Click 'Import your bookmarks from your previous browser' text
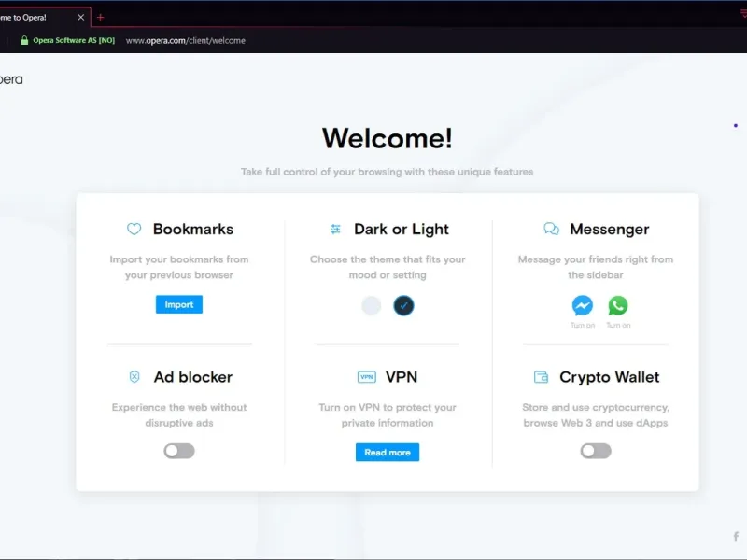This screenshot has width=747, height=560. tap(179, 267)
